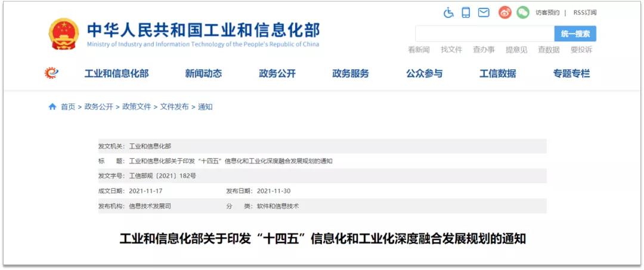The image size is (644, 270).
Task: Click the bold article headline
Action: coord(323,239)
